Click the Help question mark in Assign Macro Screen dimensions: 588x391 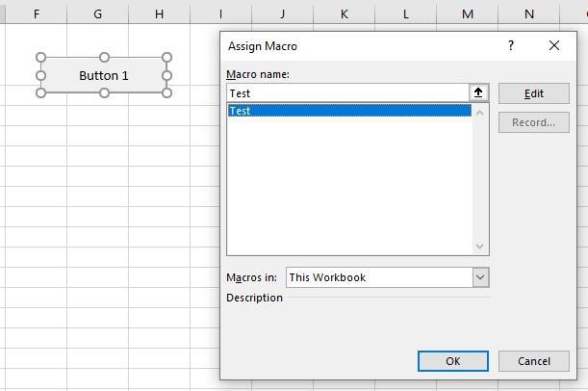tap(511, 45)
